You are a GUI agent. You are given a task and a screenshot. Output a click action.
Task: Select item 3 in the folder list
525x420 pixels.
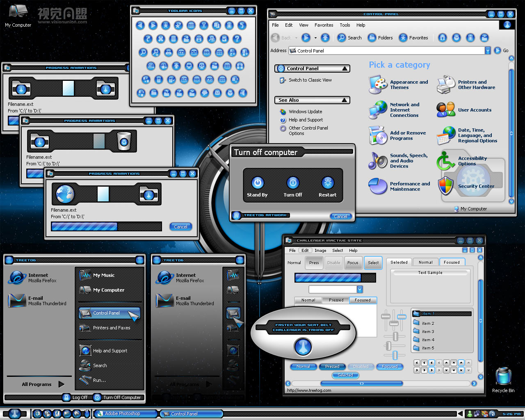pos(428,332)
